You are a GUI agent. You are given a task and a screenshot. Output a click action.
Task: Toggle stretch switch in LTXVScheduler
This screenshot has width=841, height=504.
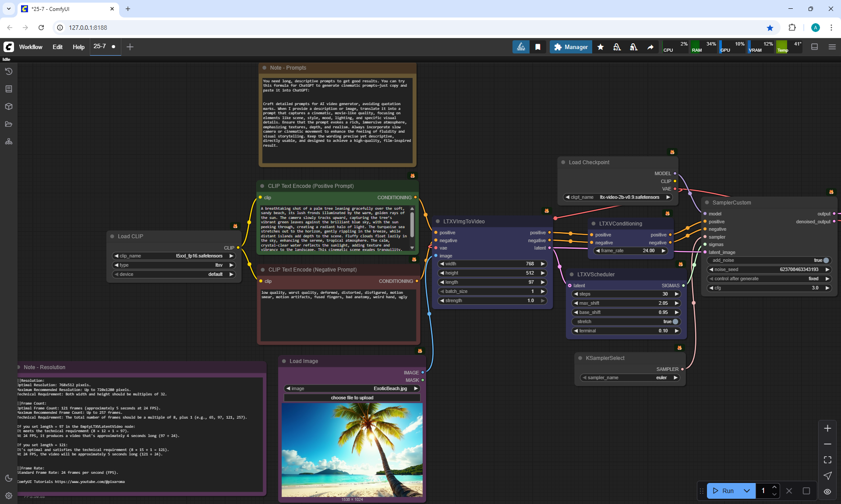(675, 321)
